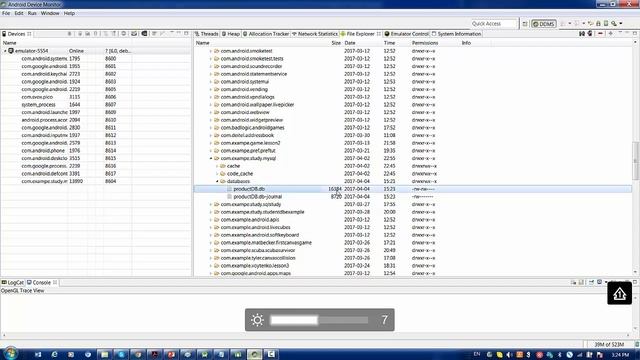Viewport: 640px width, 360px height.
Task: Click the Permissions column header
Action: click(x=425, y=43)
